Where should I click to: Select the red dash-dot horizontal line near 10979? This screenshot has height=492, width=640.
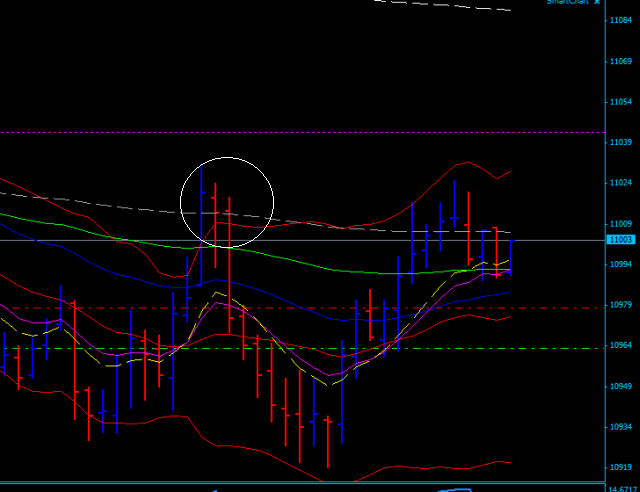pos(302,308)
